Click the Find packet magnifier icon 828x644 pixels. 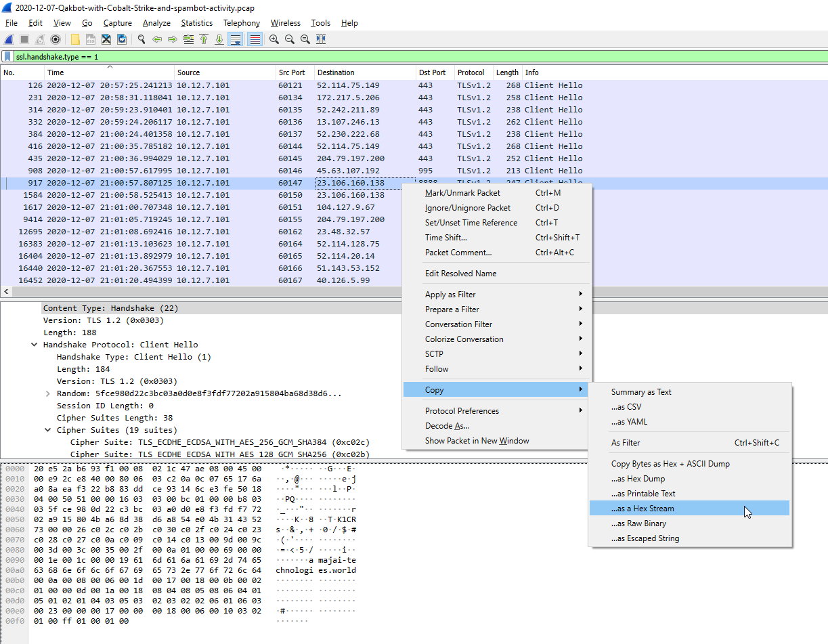pyautogui.click(x=141, y=39)
